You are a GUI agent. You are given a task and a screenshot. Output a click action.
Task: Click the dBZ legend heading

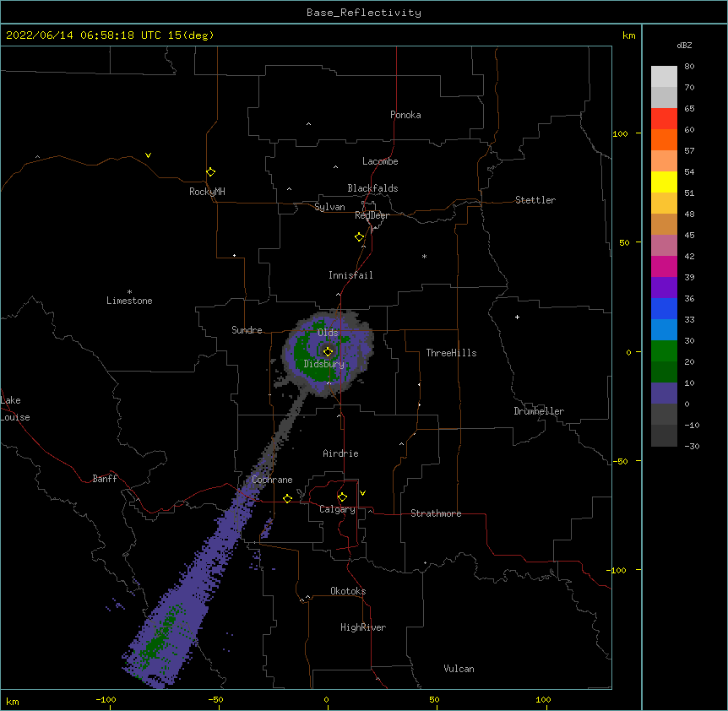coord(684,45)
